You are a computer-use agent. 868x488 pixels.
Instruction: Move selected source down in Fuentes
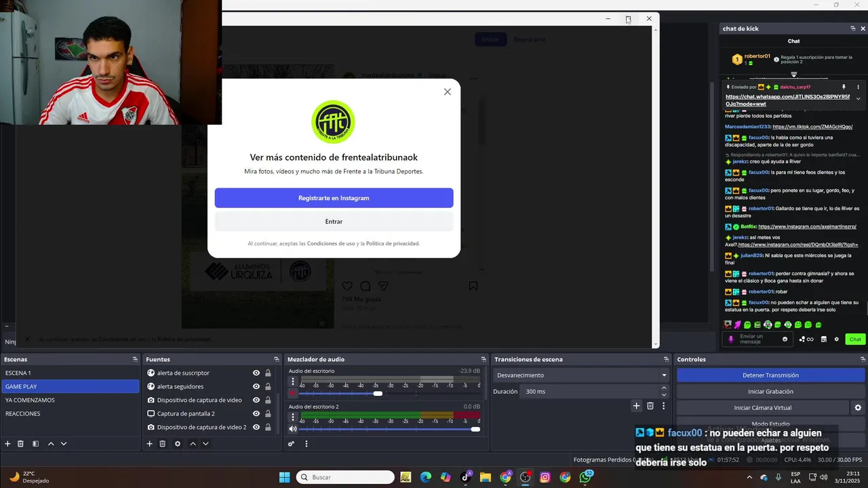point(205,444)
